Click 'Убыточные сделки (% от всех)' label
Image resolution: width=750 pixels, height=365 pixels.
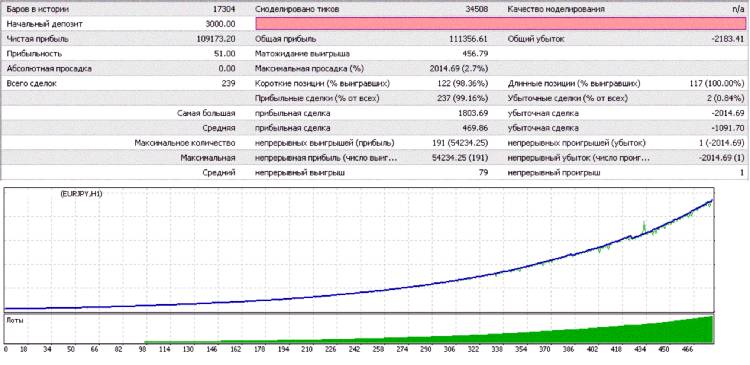567,99
